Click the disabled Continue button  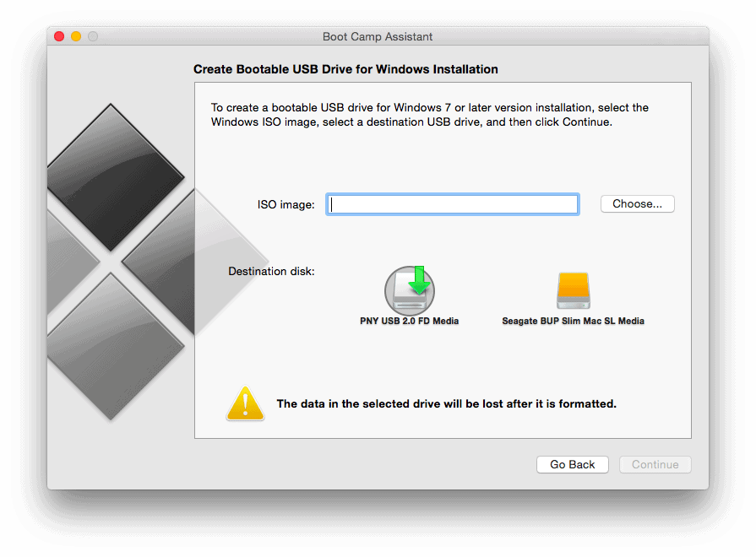655,464
